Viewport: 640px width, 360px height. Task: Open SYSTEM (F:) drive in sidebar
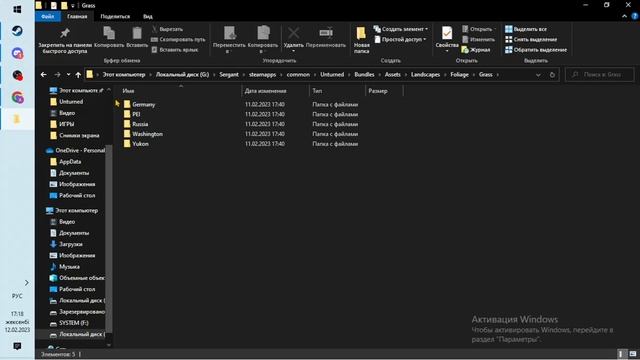tap(73, 323)
